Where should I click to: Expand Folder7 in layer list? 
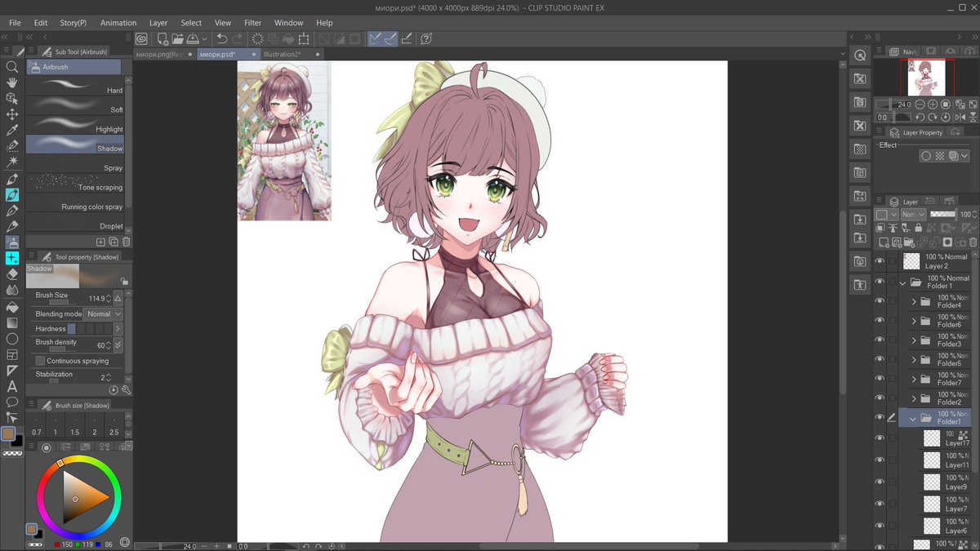point(914,380)
